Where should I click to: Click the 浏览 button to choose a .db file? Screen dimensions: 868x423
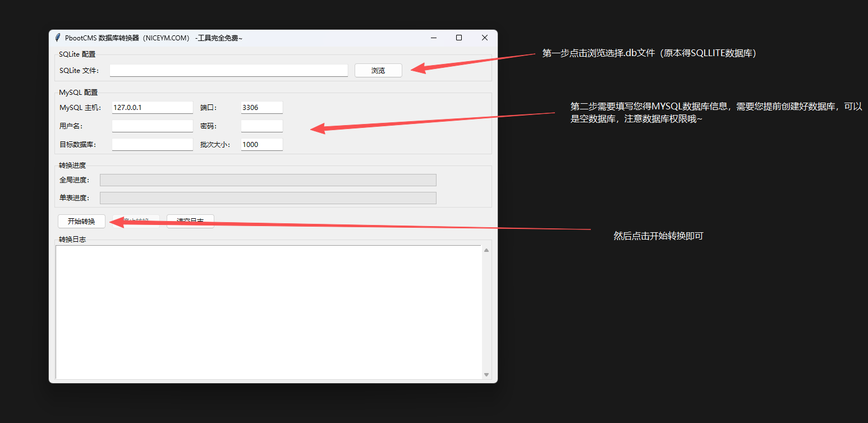[378, 70]
